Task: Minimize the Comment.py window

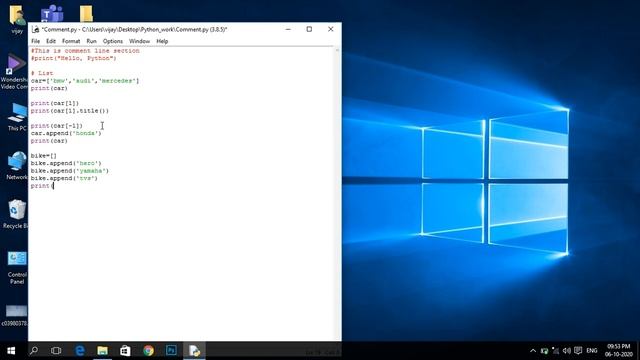Action: (288, 29)
